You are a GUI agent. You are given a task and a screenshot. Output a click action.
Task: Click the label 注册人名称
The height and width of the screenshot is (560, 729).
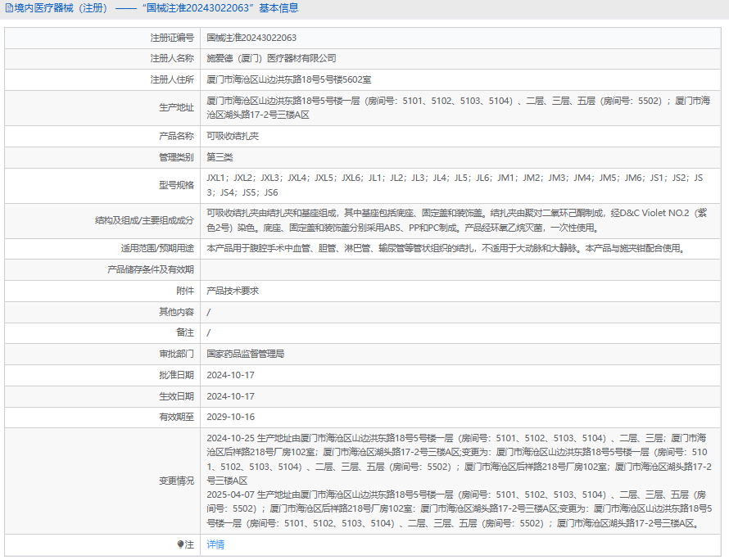point(172,58)
